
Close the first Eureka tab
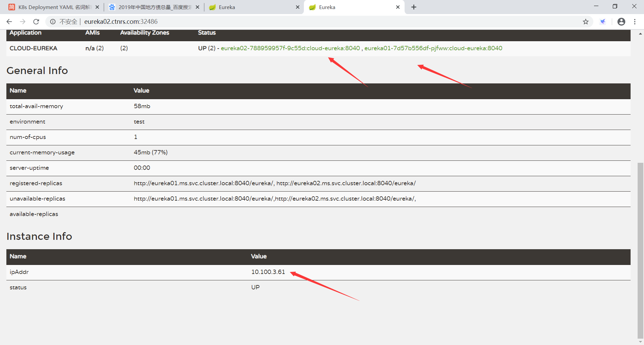pos(298,7)
